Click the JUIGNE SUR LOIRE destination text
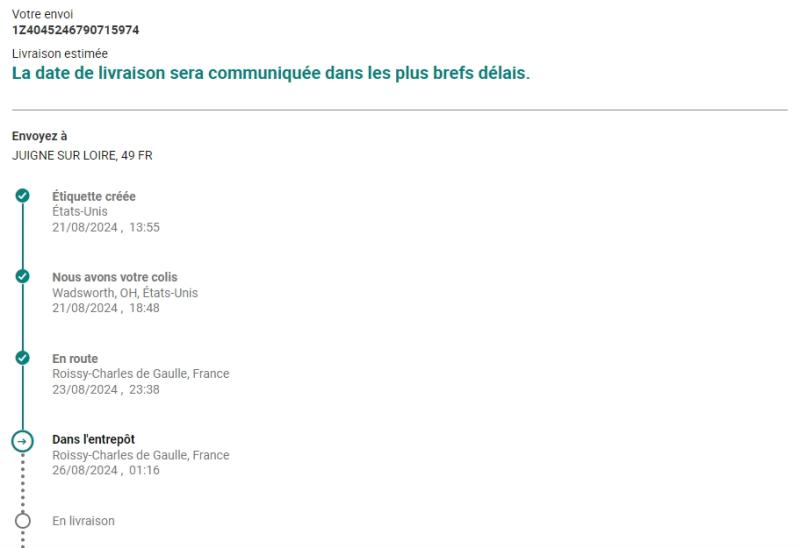 82,156
